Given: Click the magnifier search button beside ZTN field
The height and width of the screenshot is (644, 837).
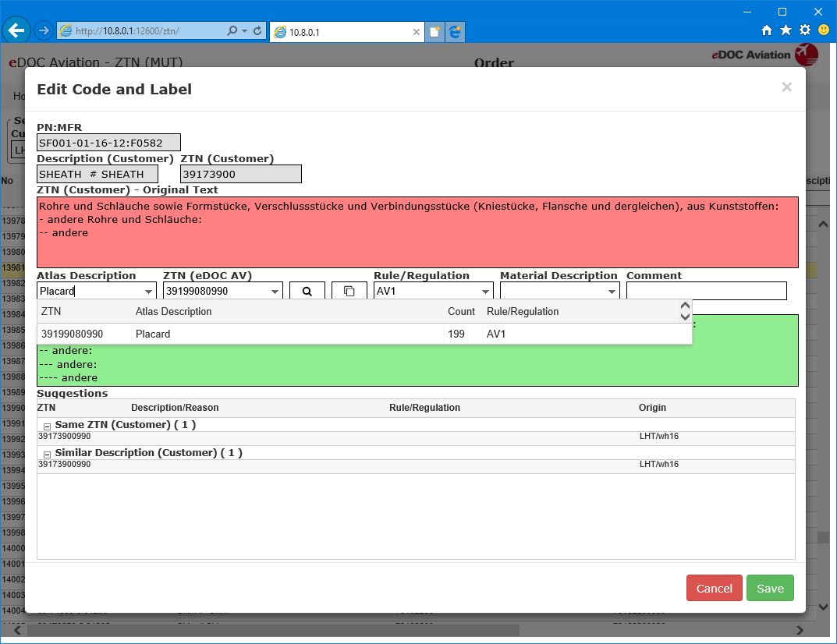Looking at the screenshot, I should click(x=307, y=291).
